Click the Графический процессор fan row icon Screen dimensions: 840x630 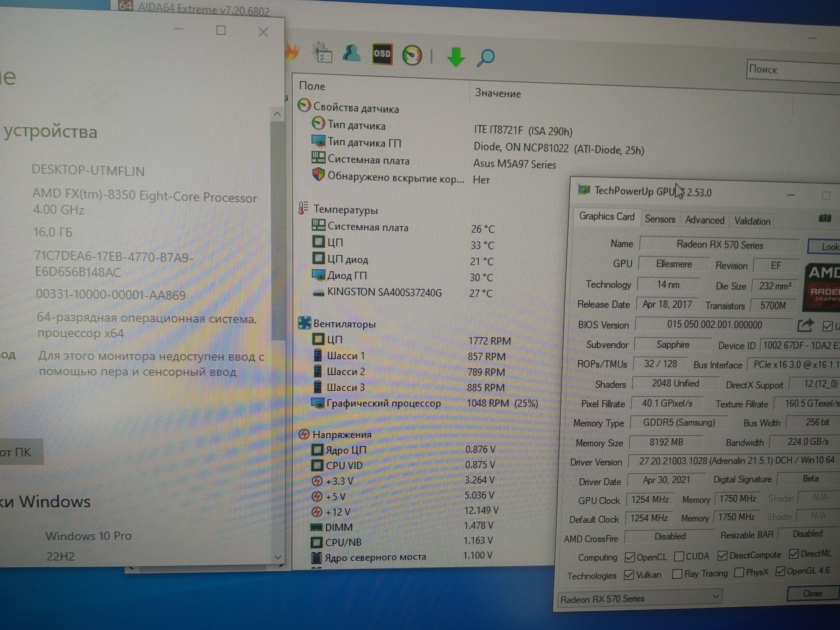pyautogui.click(x=318, y=403)
